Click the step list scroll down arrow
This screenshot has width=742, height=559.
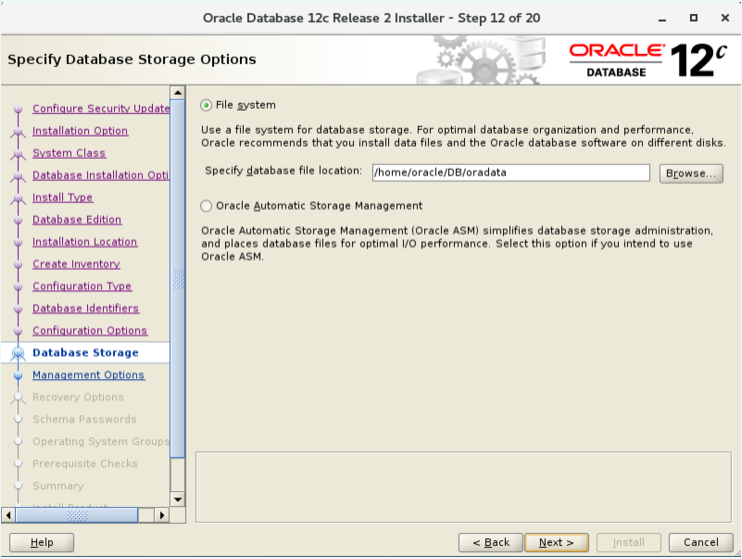(x=177, y=499)
